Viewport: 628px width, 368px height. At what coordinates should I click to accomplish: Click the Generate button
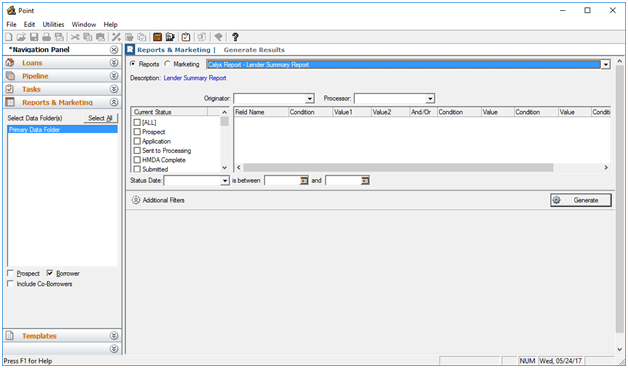(x=581, y=200)
